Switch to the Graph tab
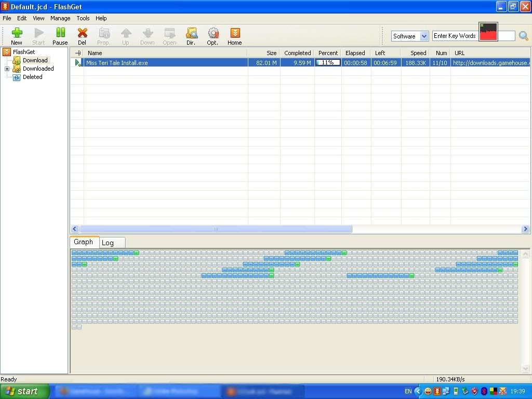Image resolution: width=532 pixels, height=399 pixels. click(84, 242)
